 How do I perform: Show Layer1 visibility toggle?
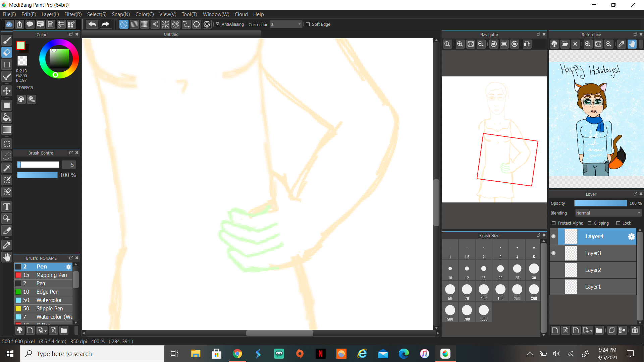pyautogui.click(x=553, y=287)
